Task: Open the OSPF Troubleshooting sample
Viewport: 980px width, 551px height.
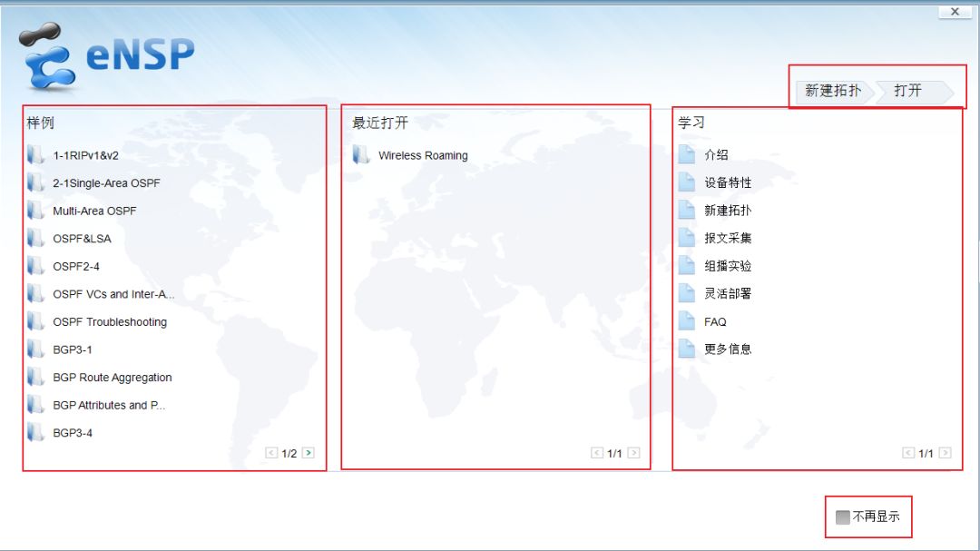Action: pyautogui.click(x=110, y=322)
